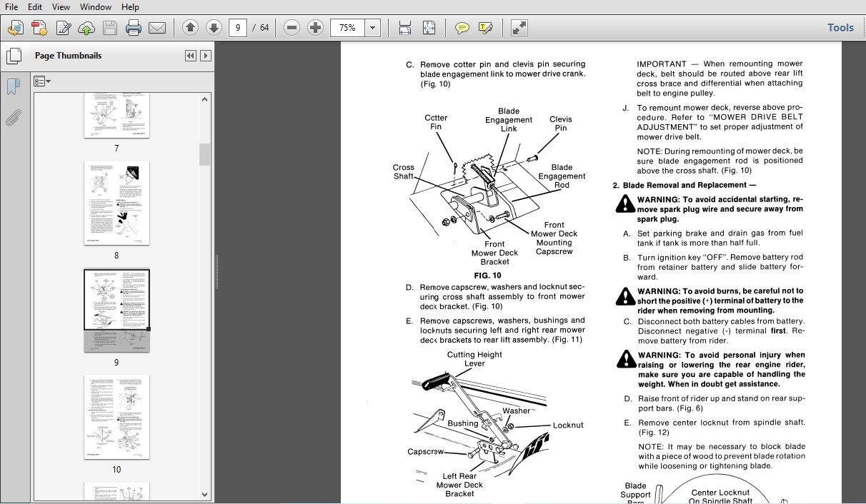Click the 'Left Rear Mower Deck Bracket' label

[459, 485]
